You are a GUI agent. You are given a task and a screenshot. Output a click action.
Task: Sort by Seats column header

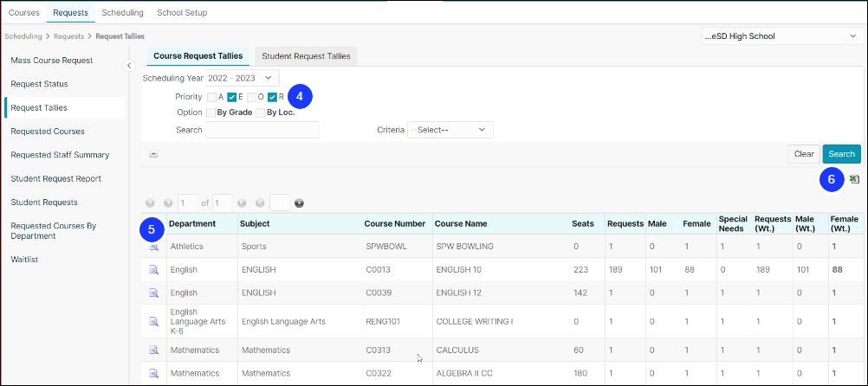tap(583, 224)
